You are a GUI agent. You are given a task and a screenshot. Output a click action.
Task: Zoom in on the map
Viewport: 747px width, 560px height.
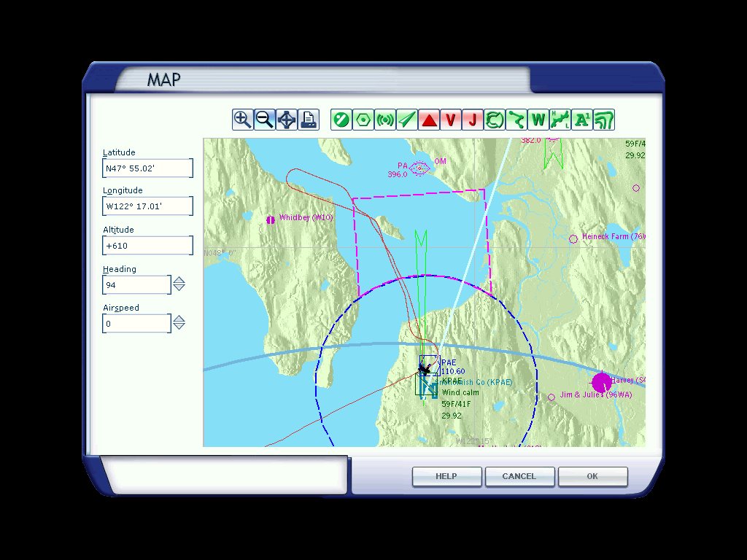242,120
